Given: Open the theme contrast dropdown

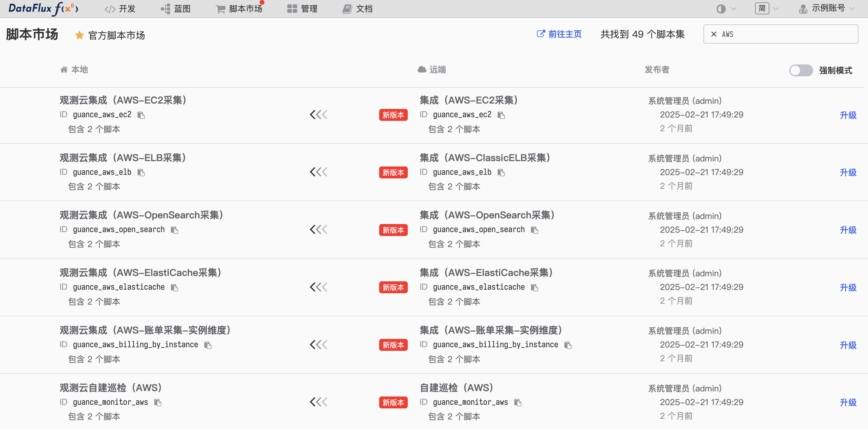Looking at the screenshot, I should click(726, 9).
